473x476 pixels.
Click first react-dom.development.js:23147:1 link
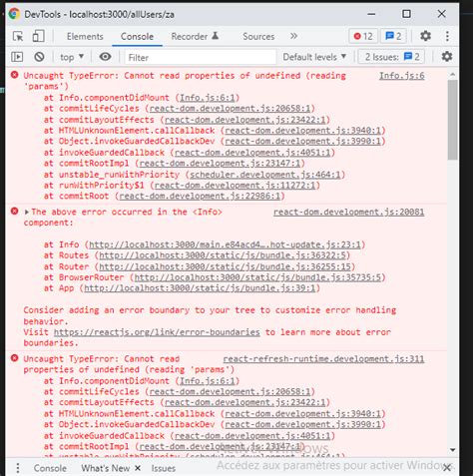click(220, 163)
